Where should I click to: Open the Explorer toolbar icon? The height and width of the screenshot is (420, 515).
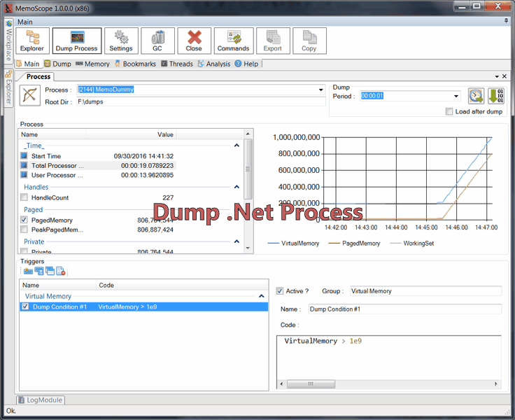pos(32,41)
